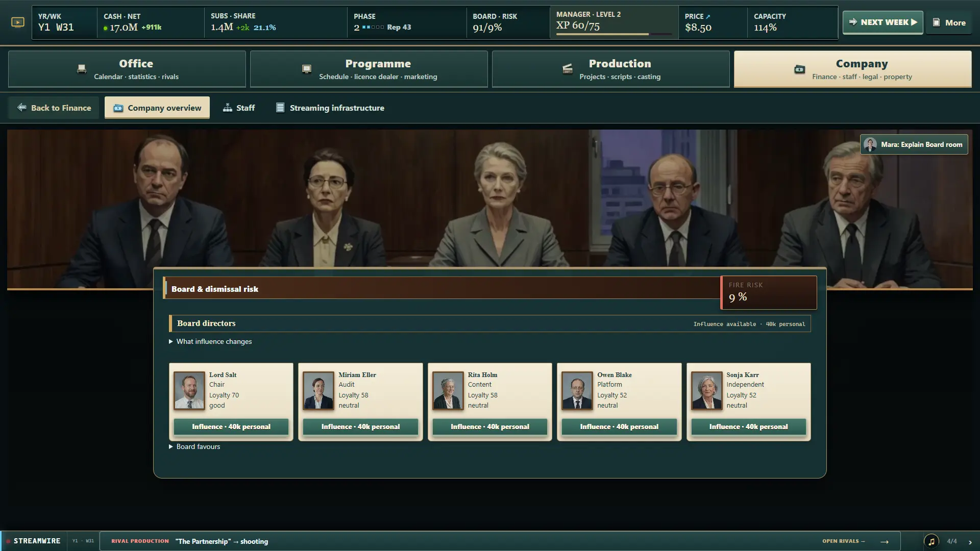Click the red Streamwire dot icon

tap(8, 541)
